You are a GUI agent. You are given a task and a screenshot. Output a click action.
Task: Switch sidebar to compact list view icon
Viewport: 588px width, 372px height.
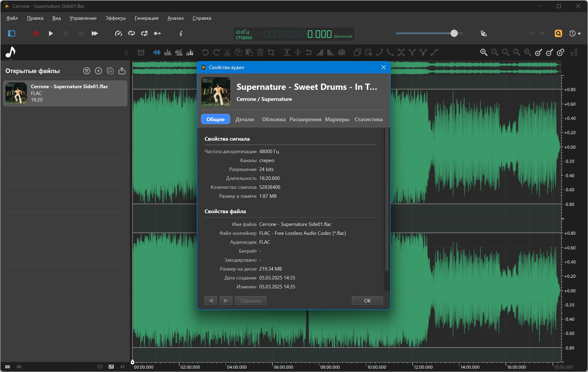point(19,367)
